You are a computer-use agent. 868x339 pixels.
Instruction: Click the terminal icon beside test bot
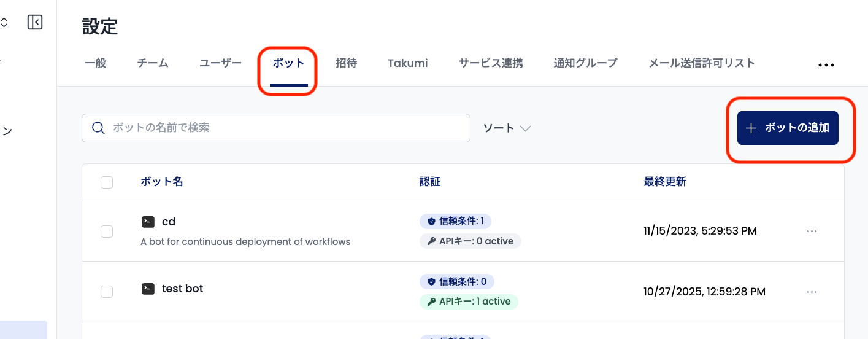coord(148,289)
